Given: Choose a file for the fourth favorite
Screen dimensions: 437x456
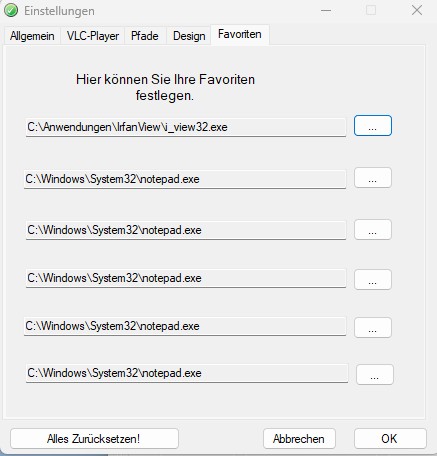Looking at the screenshot, I should point(373,279).
